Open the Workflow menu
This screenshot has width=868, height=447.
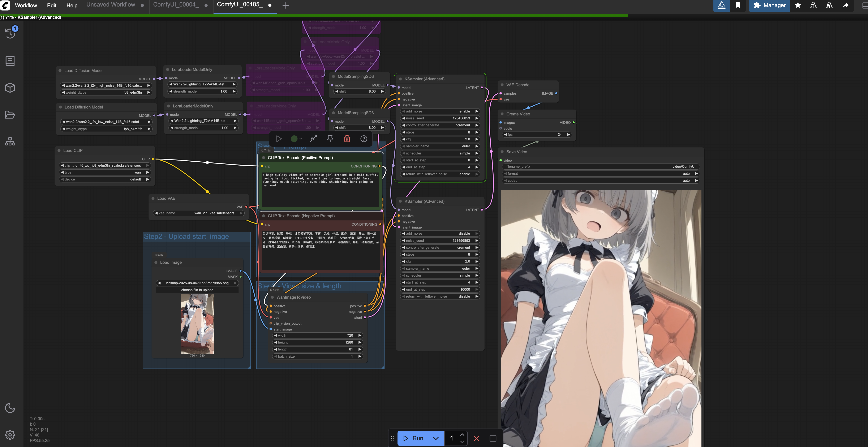pyautogui.click(x=26, y=5)
